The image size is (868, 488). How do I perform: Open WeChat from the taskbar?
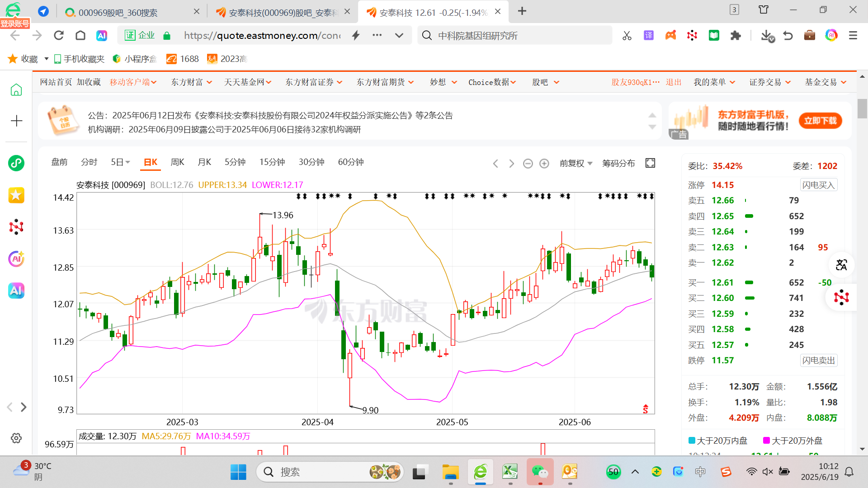(x=540, y=472)
